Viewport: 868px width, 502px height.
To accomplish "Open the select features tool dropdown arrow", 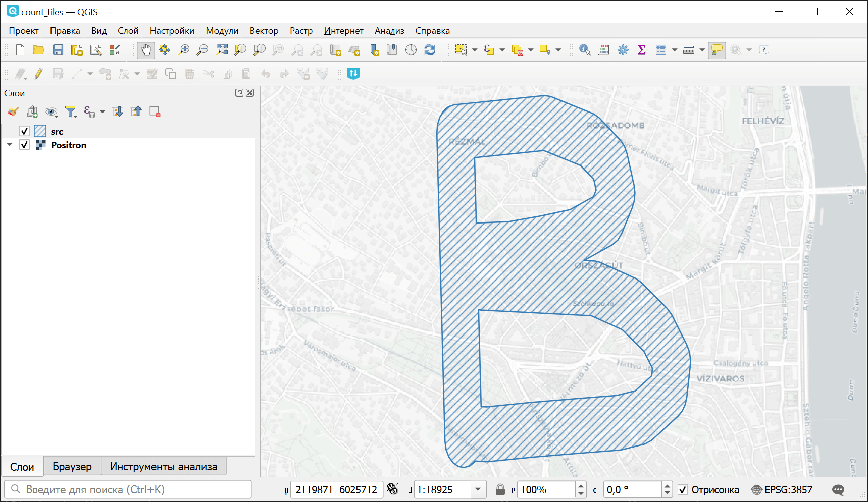I will tap(475, 50).
